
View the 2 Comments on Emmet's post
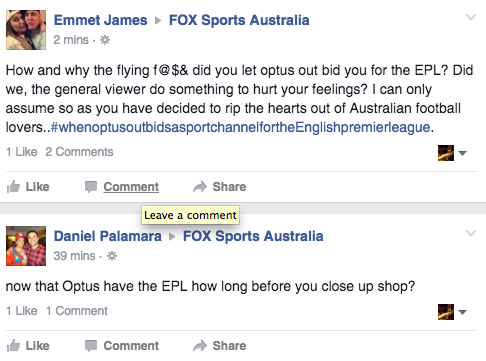pos(79,152)
